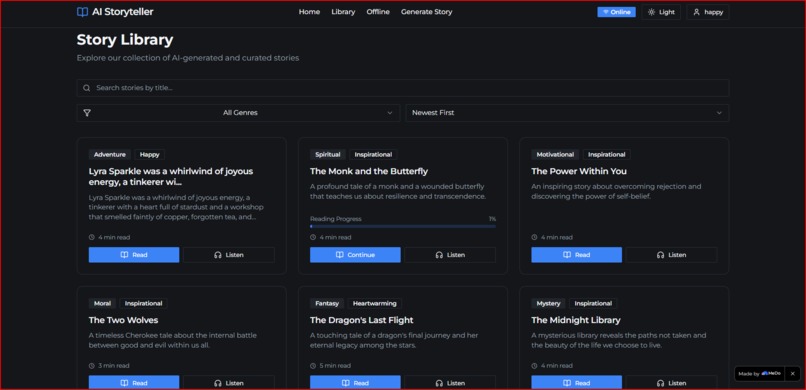Open the Newest First sort dropdown
Viewport: 806px width, 390px height.
click(567, 113)
